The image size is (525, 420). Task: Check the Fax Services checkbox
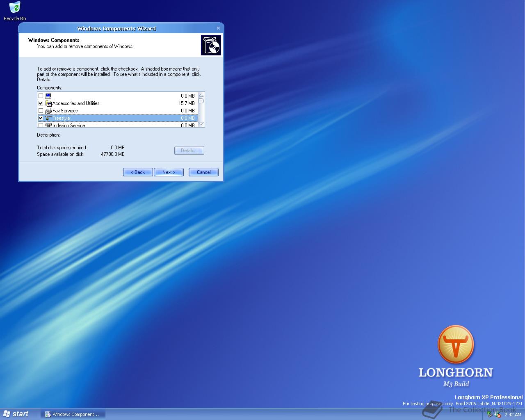click(41, 111)
